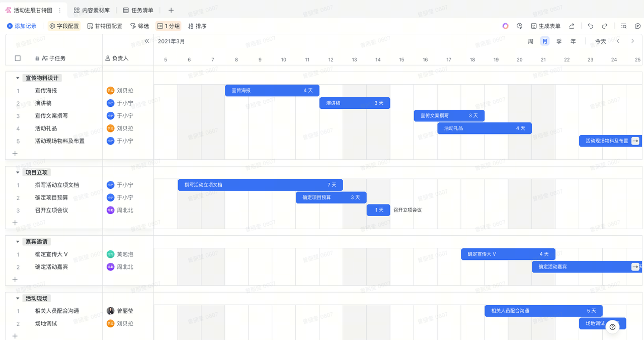Switch to the 内容素材库 tab

point(92,10)
